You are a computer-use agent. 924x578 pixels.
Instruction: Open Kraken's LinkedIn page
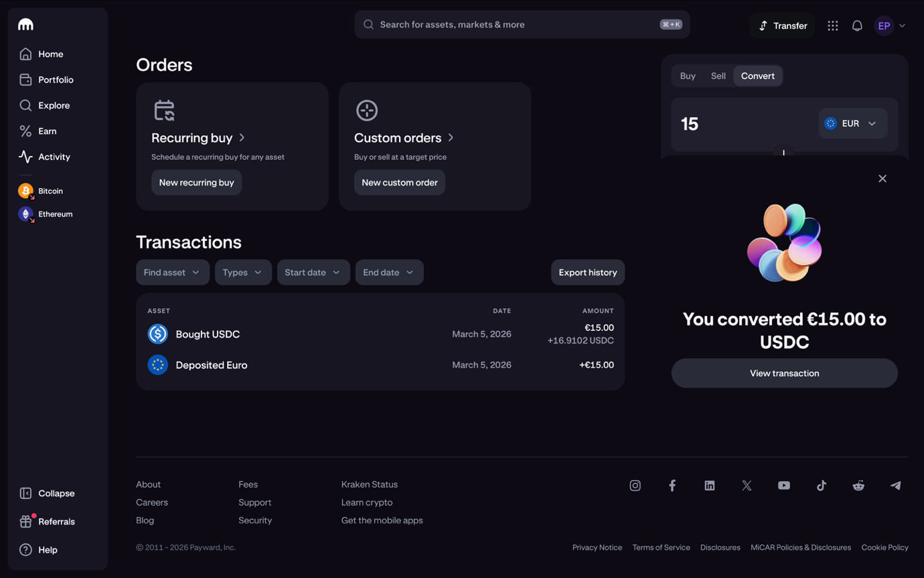pos(710,486)
